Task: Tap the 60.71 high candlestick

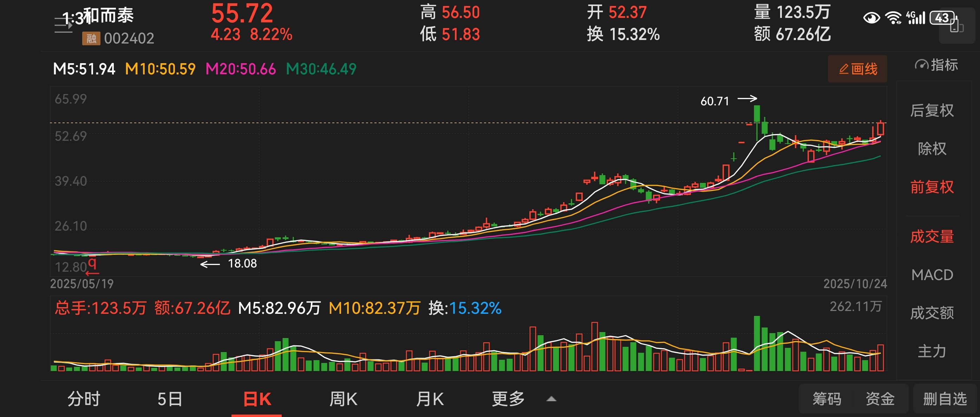Action: click(757, 114)
